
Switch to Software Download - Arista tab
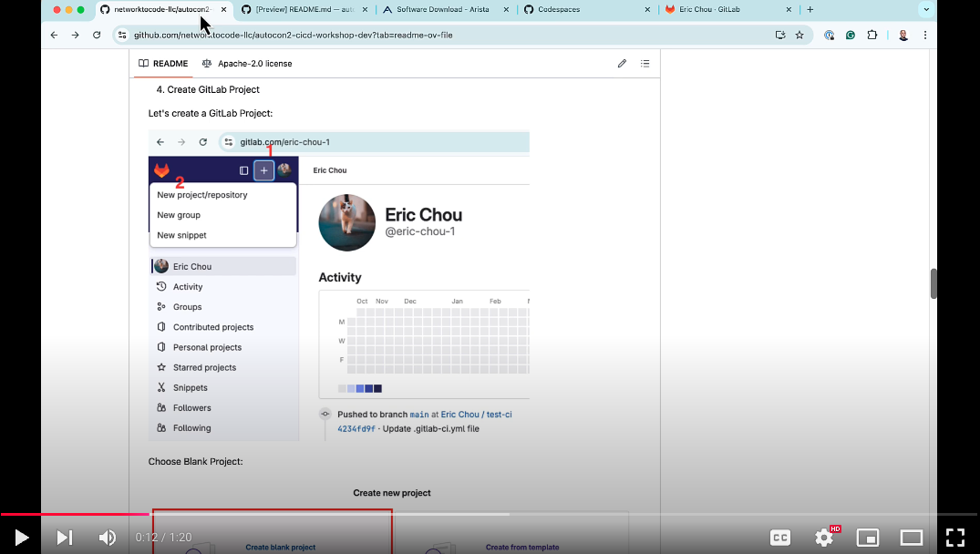coord(442,9)
